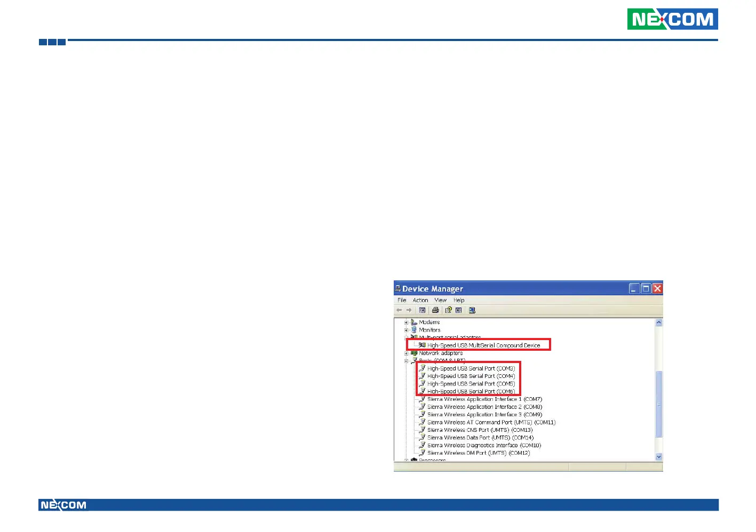Open the File menu in Device Manager
The image size is (756, 532).
[402, 300]
